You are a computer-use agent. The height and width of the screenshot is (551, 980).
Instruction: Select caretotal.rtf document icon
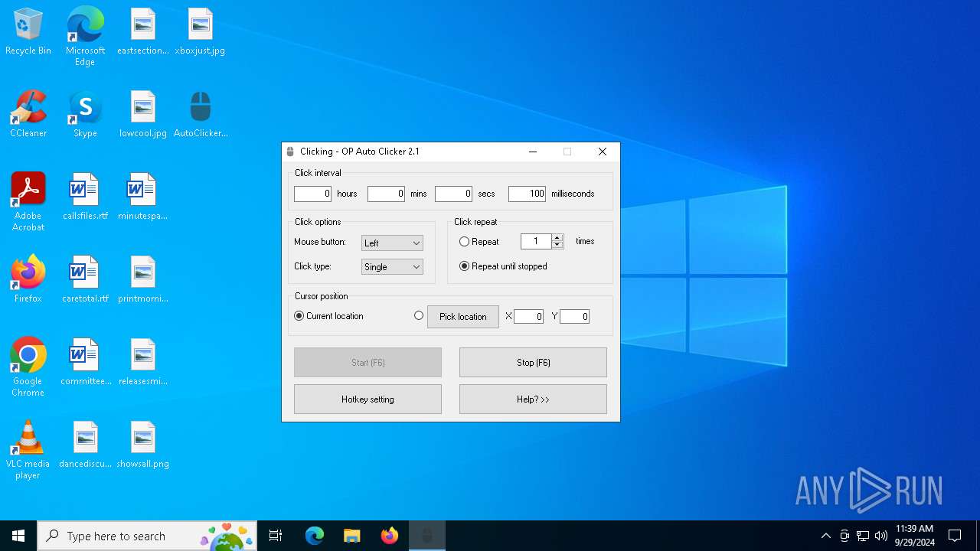85,279
